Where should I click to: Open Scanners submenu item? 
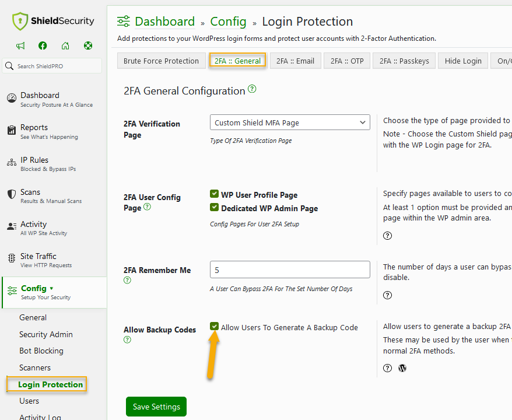[35, 367]
